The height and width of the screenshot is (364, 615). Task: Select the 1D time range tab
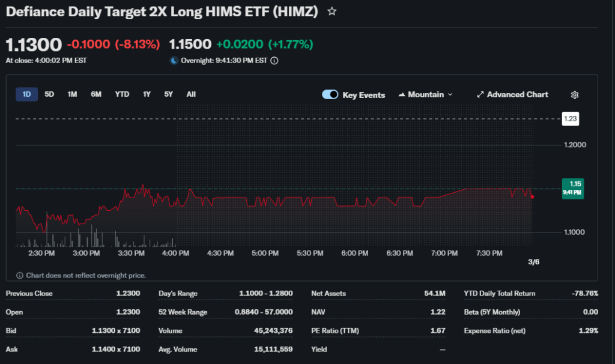[26, 94]
